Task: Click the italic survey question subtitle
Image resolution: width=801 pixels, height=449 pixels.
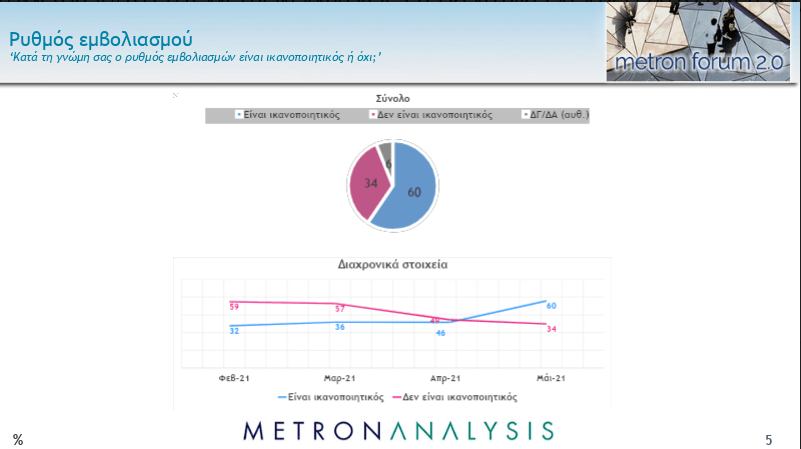Action: (x=195, y=58)
